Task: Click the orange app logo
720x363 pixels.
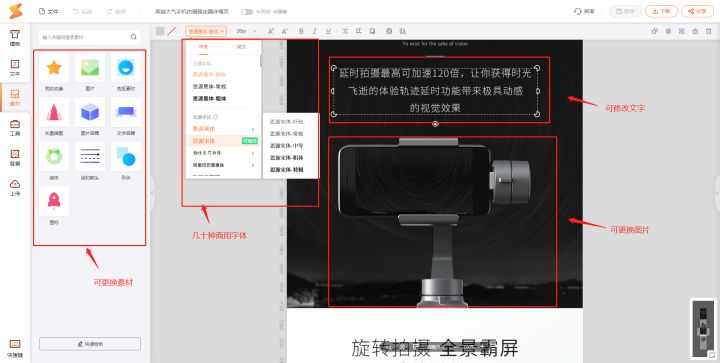Action: (x=15, y=11)
